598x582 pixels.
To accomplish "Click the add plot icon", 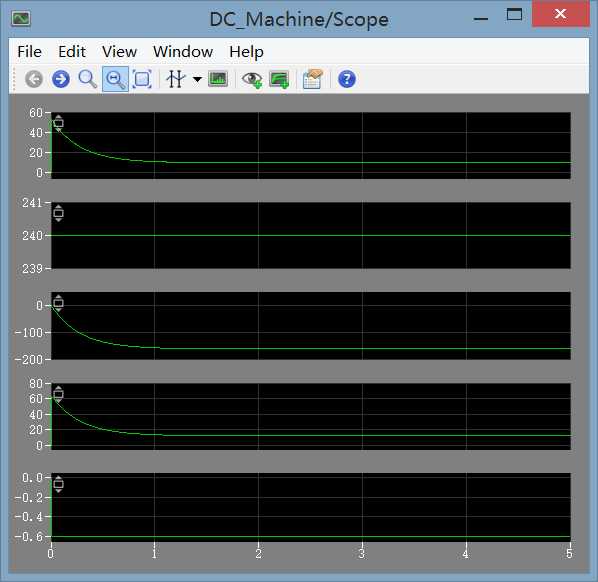I will [x=279, y=79].
